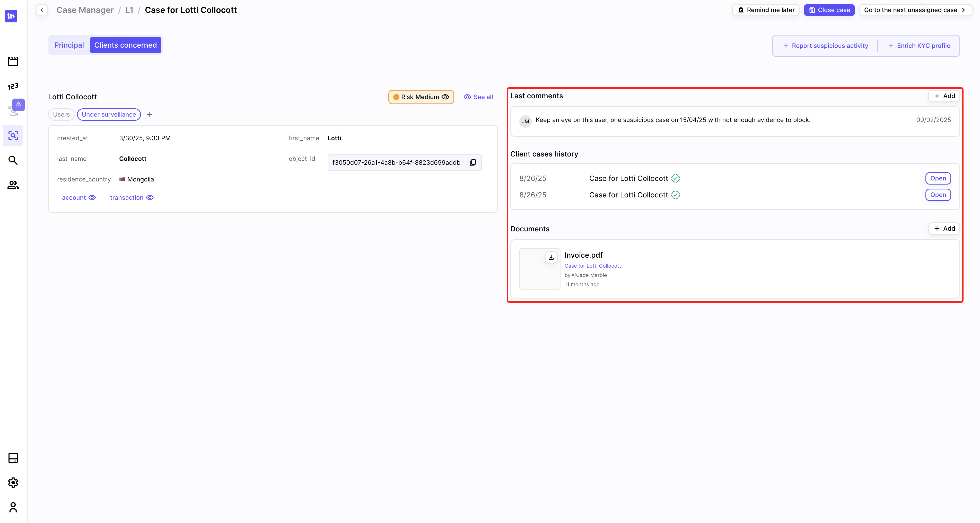Open Case Manager breadcrumb

[x=85, y=10]
